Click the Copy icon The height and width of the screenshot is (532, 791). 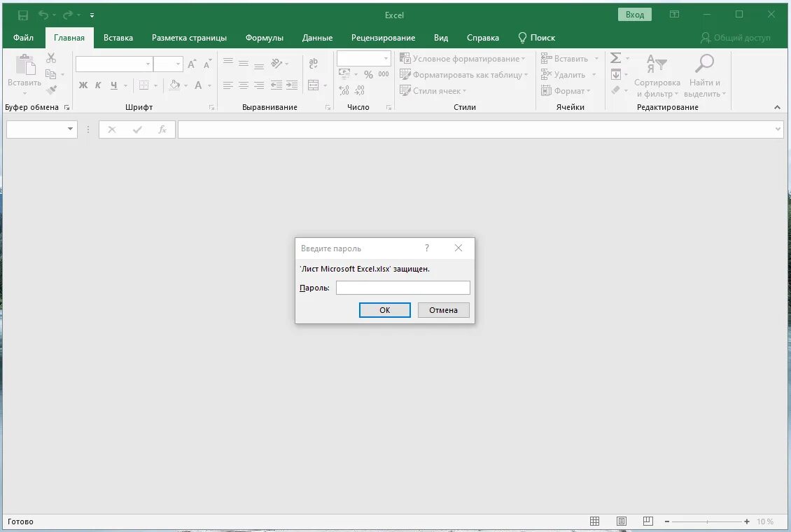tap(51, 75)
